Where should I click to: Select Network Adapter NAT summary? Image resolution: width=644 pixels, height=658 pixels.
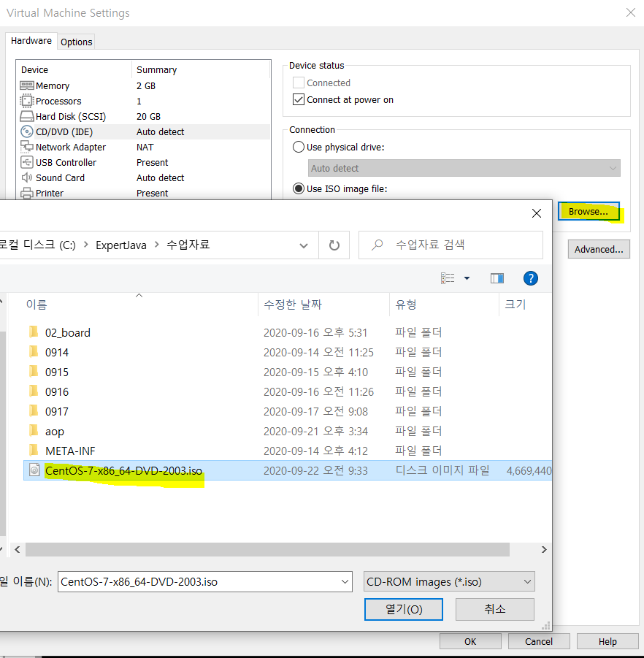click(x=145, y=147)
